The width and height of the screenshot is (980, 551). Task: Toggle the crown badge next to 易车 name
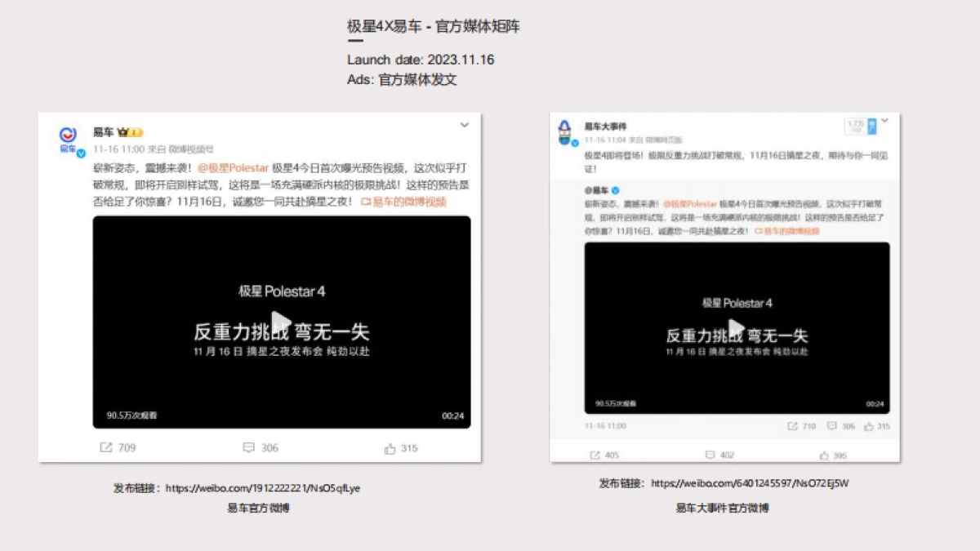(124, 132)
